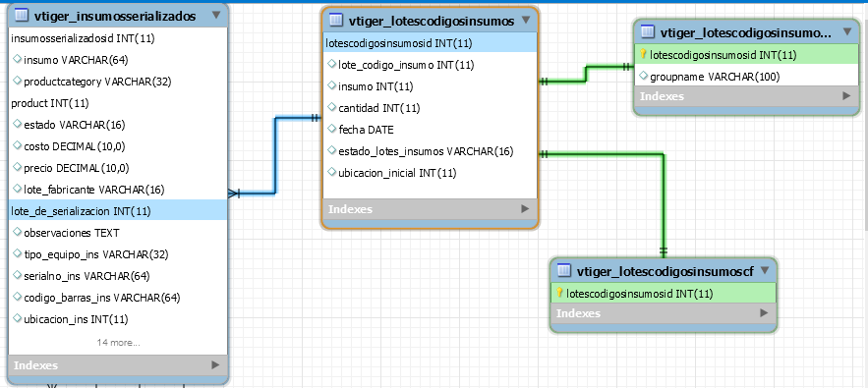Viewport: 868px width, 388px height.
Task: Click the table icon of vtiger_lotescodigosinsumos
Action: click(336, 21)
